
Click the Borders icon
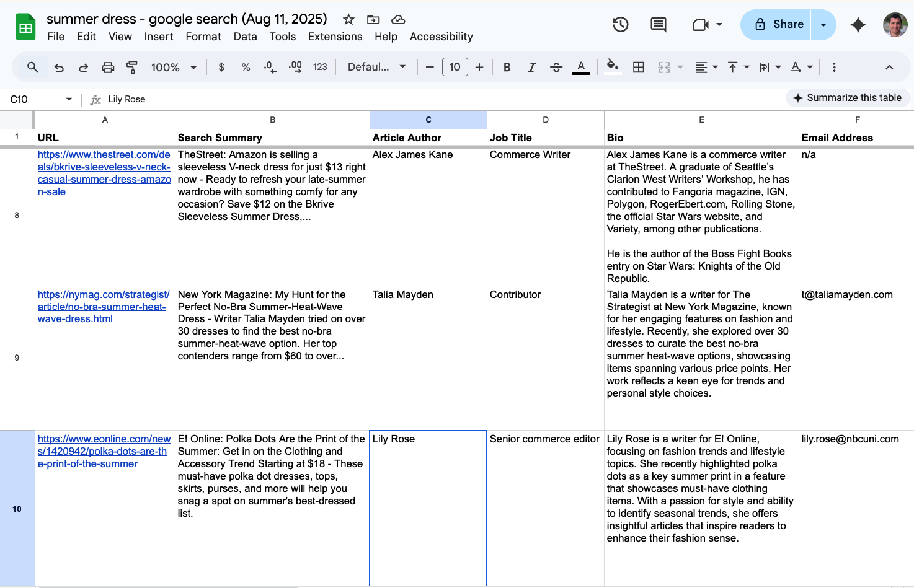coord(639,68)
